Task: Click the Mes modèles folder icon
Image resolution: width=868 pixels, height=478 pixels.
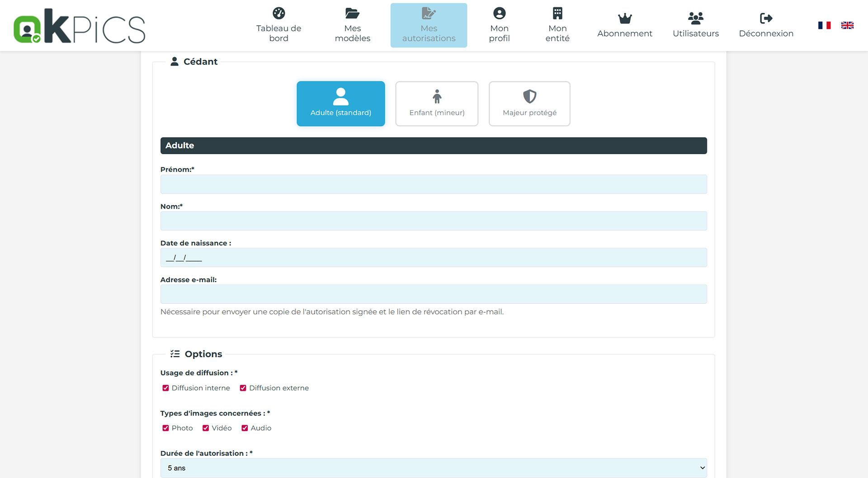Action: (x=352, y=13)
